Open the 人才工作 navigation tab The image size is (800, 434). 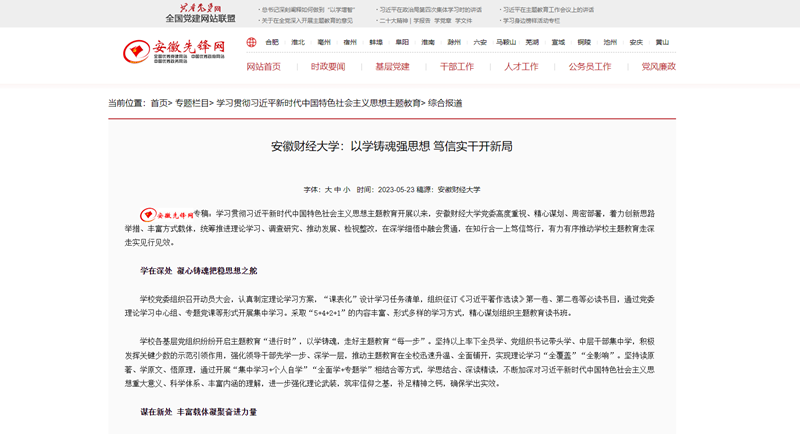tap(521, 67)
